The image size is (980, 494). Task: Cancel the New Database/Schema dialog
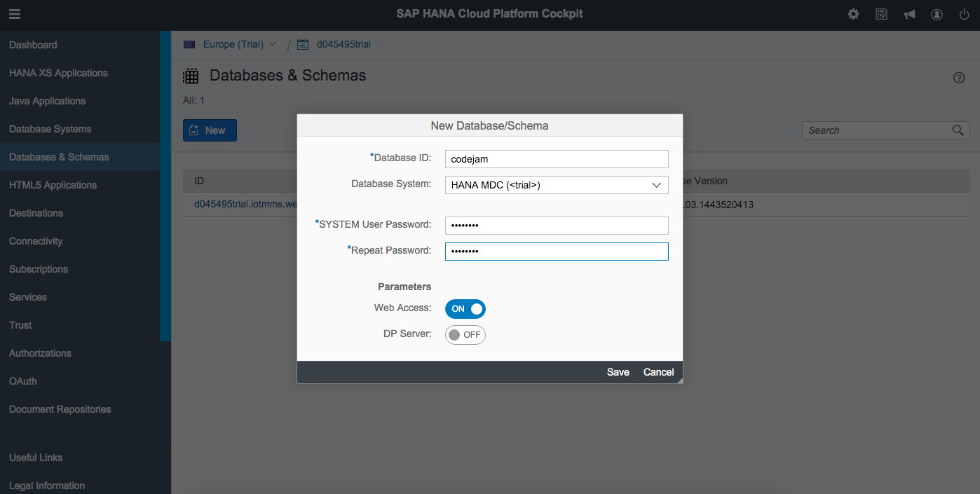658,372
